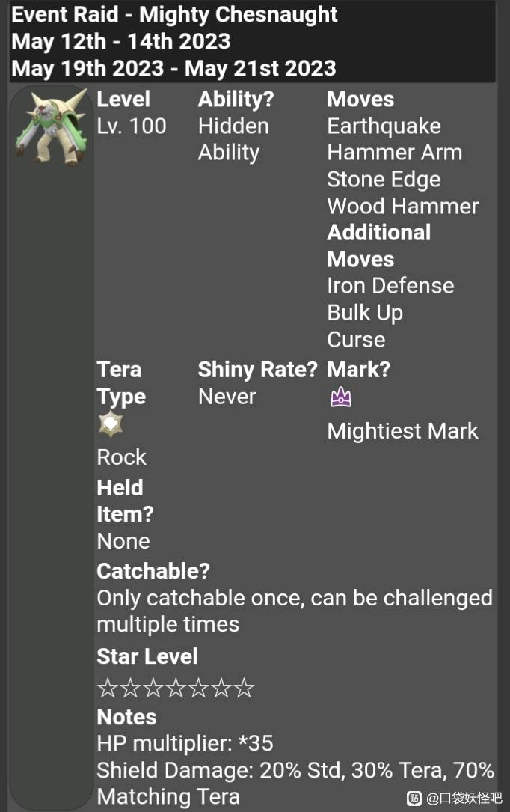Click the seventh star in Star Level
The width and height of the screenshot is (510, 812).
[x=244, y=688]
